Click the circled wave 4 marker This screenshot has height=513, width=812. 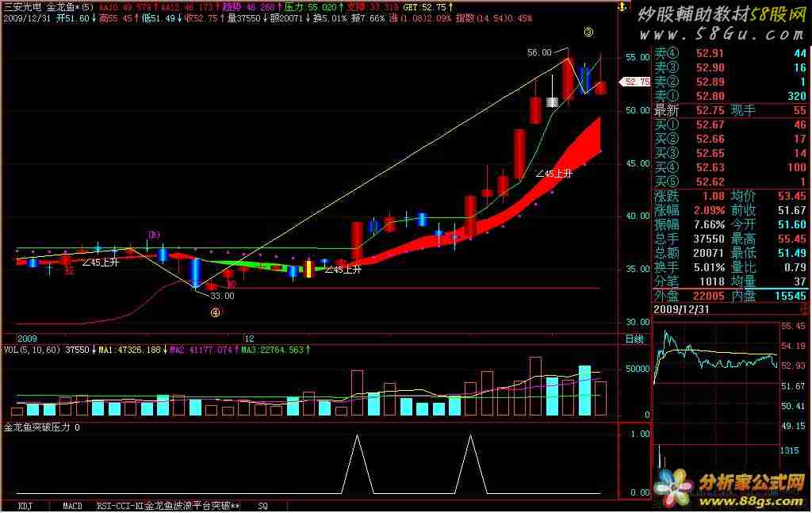click(x=216, y=312)
